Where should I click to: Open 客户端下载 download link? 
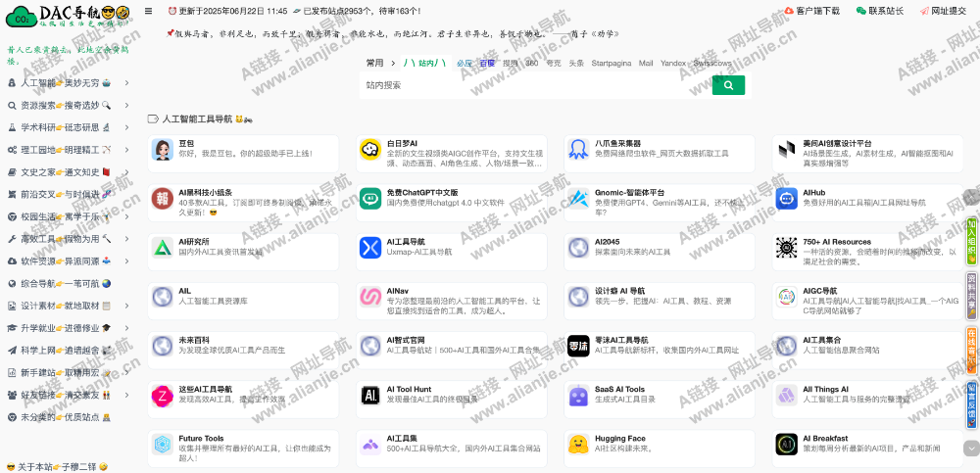[x=811, y=11]
